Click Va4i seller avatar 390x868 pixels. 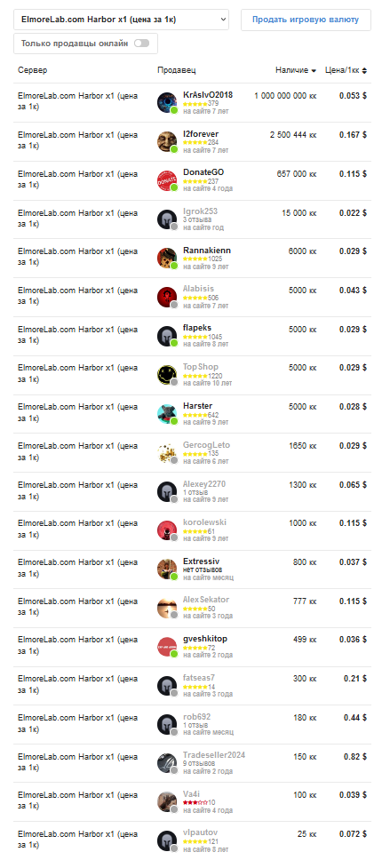[167, 802]
